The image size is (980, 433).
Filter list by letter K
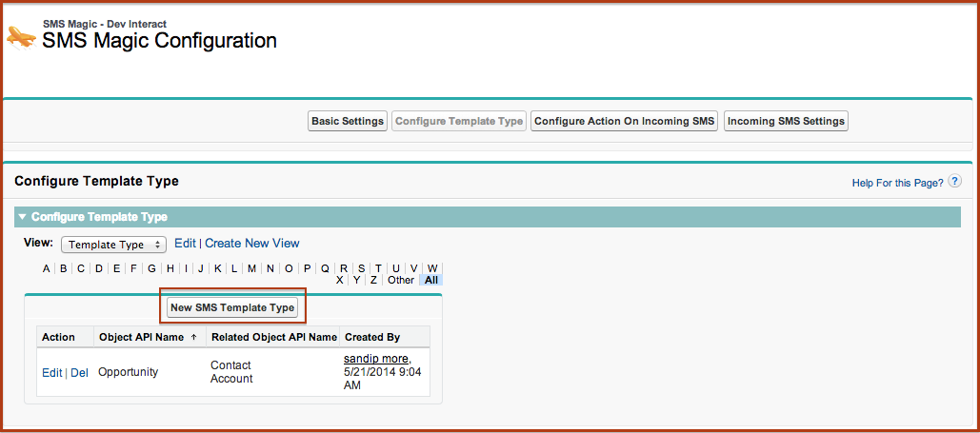pyautogui.click(x=217, y=268)
